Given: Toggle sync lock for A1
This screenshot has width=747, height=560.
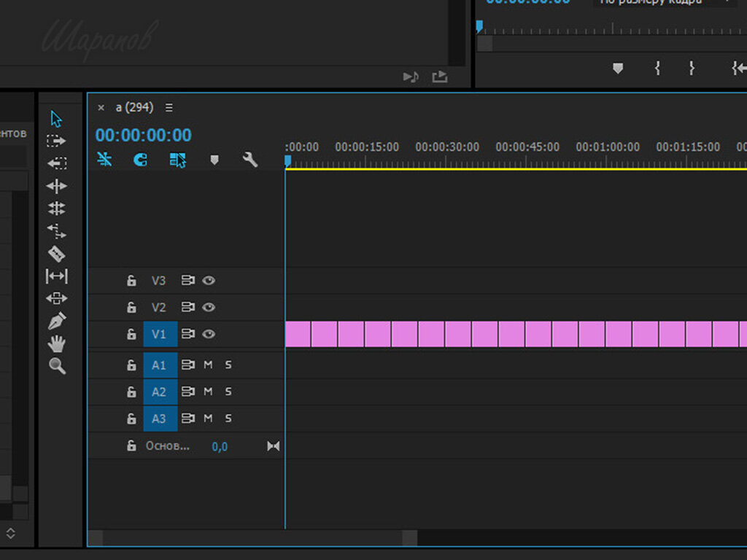Looking at the screenshot, I should pyautogui.click(x=188, y=365).
